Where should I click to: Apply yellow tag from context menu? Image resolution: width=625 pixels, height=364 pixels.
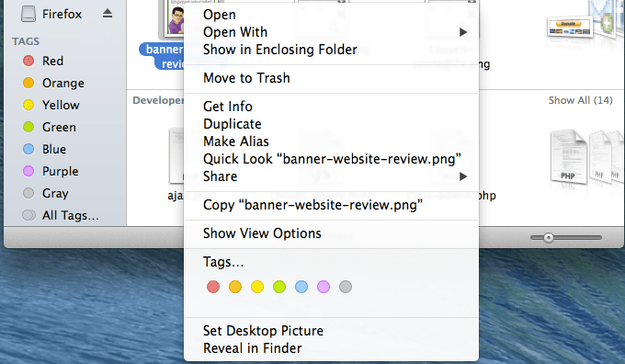(x=257, y=287)
